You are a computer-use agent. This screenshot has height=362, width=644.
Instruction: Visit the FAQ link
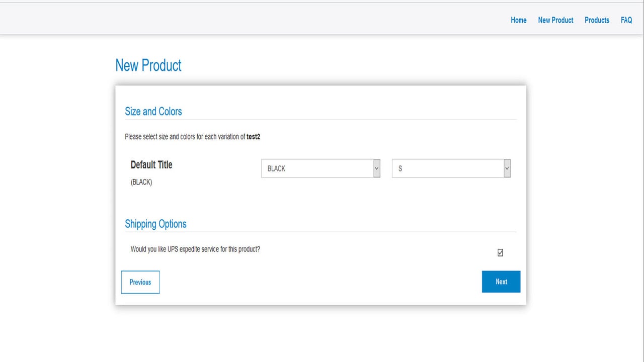626,20
